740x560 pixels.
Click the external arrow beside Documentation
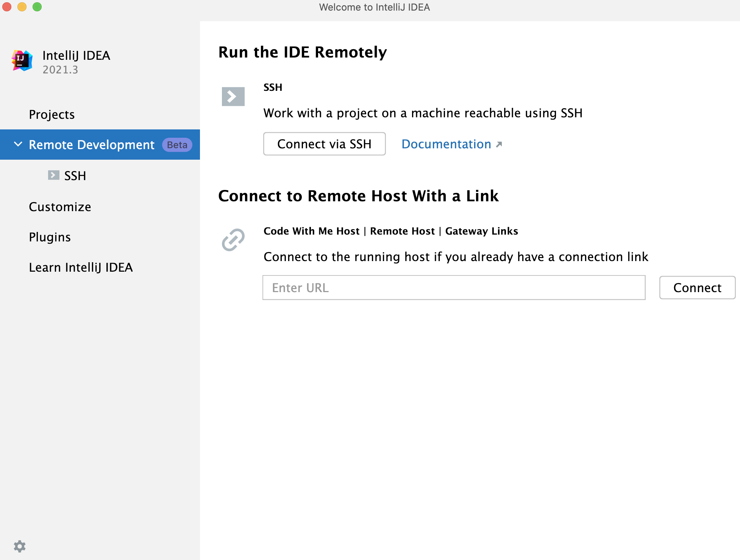coord(499,145)
